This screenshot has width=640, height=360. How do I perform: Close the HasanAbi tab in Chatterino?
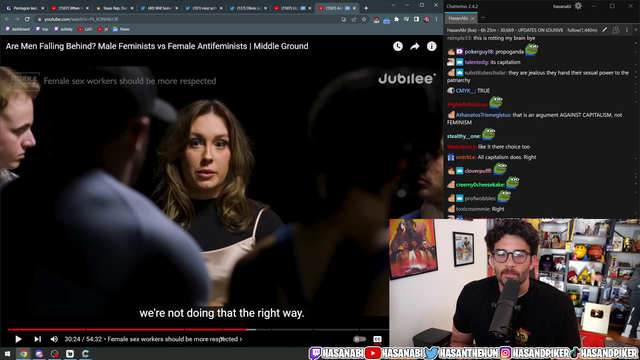(473, 18)
